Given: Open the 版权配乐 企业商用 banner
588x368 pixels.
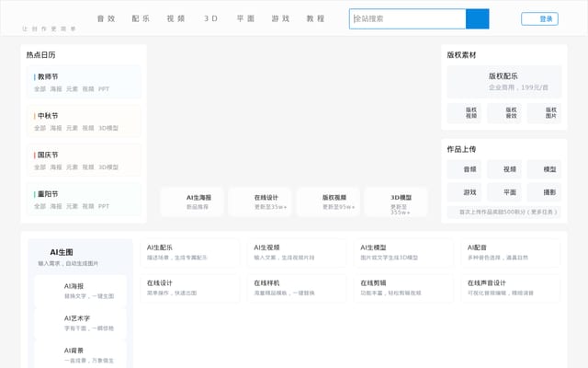Looking at the screenshot, I should 504,82.
